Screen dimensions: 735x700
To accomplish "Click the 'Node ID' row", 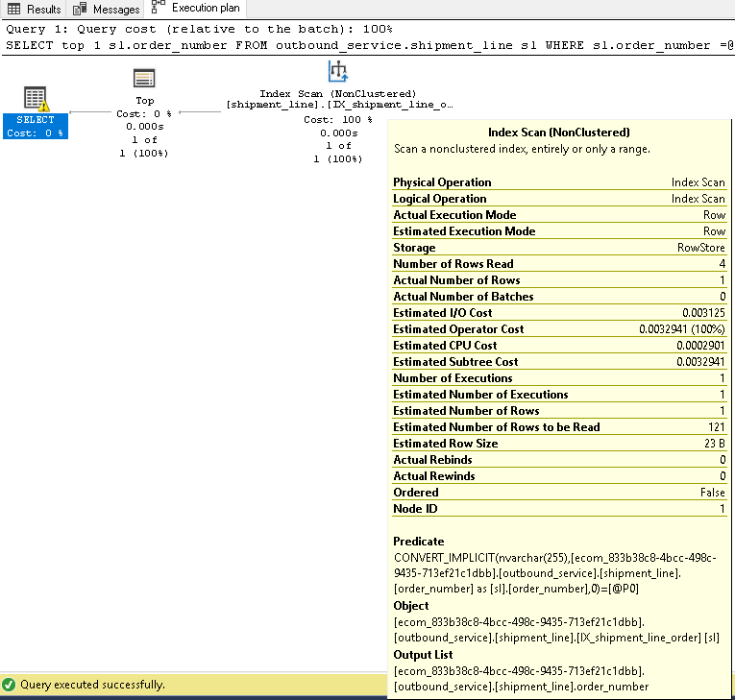I will tap(559, 509).
